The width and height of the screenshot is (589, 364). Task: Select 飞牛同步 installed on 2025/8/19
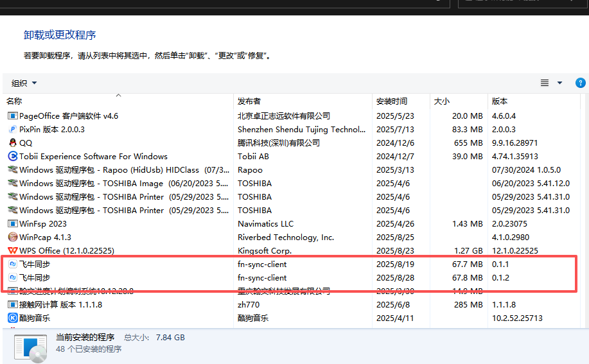(x=35, y=264)
